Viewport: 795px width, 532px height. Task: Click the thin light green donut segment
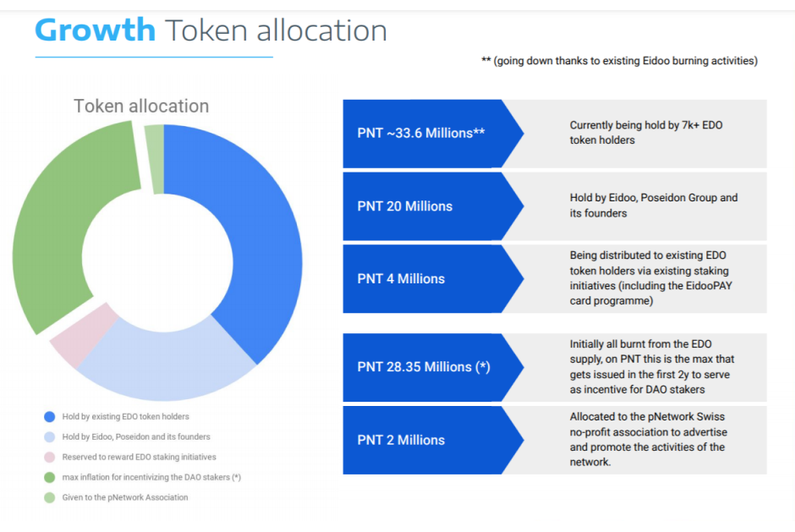pos(156,159)
